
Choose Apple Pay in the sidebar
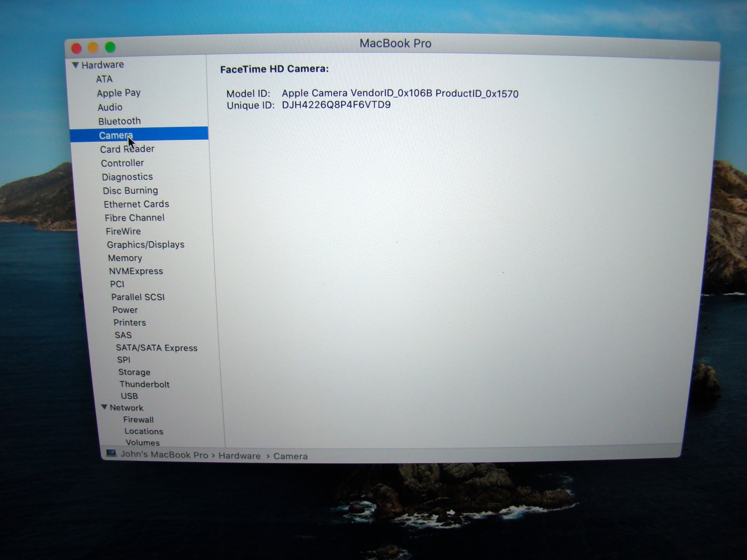click(119, 93)
